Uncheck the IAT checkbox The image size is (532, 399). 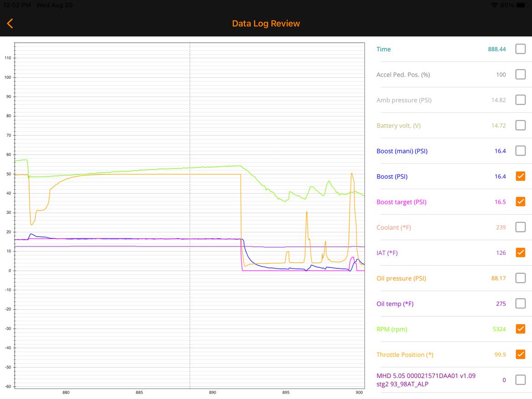pos(520,253)
